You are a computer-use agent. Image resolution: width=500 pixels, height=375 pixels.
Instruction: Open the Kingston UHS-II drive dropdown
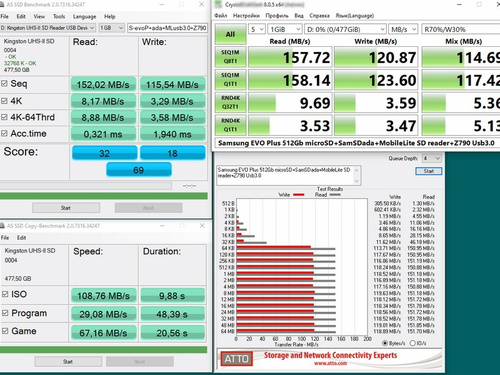(48, 28)
